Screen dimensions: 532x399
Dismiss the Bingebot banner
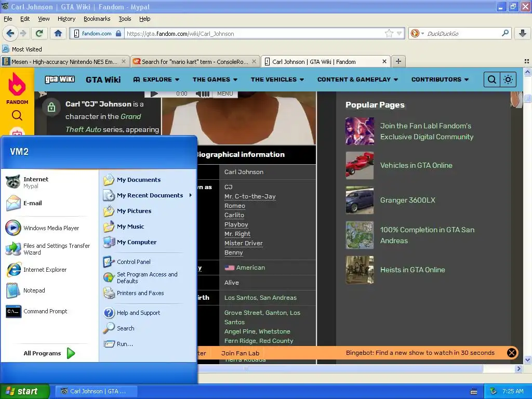click(x=511, y=353)
